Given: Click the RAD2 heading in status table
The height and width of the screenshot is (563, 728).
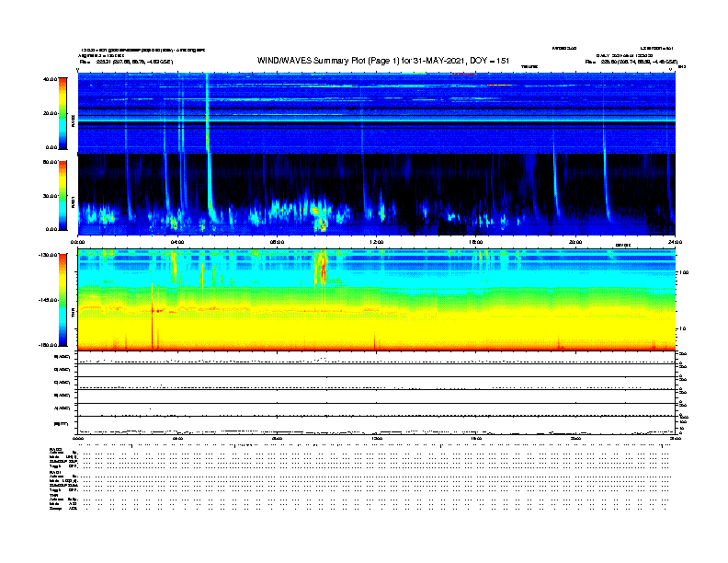Looking at the screenshot, I should pyautogui.click(x=55, y=448).
